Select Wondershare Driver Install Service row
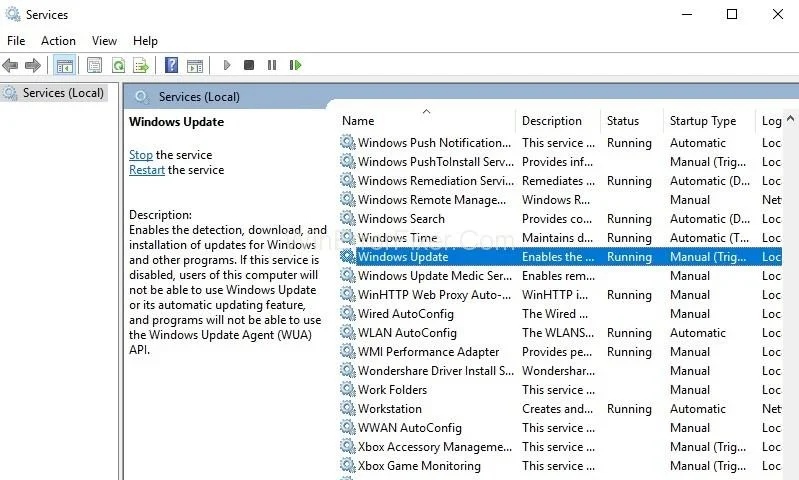Image resolution: width=799 pixels, height=480 pixels. coord(561,370)
